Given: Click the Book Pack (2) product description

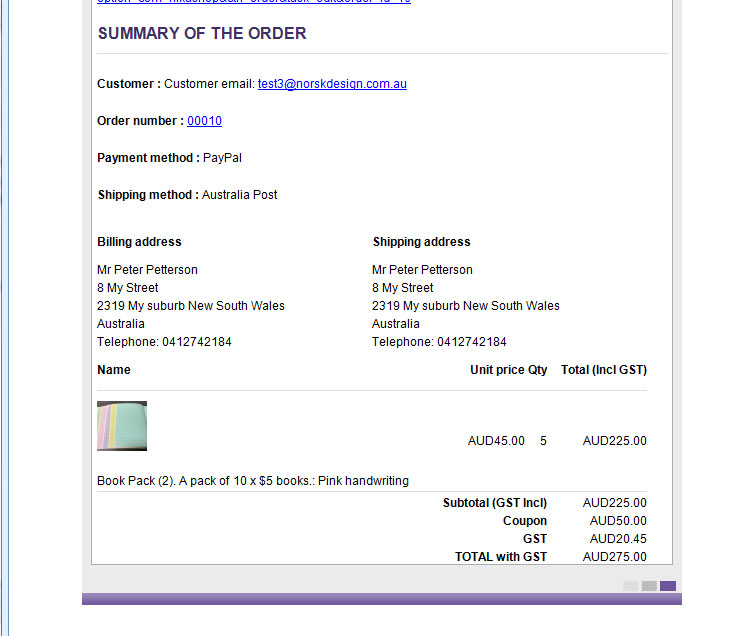Looking at the screenshot, I should 253,481.
